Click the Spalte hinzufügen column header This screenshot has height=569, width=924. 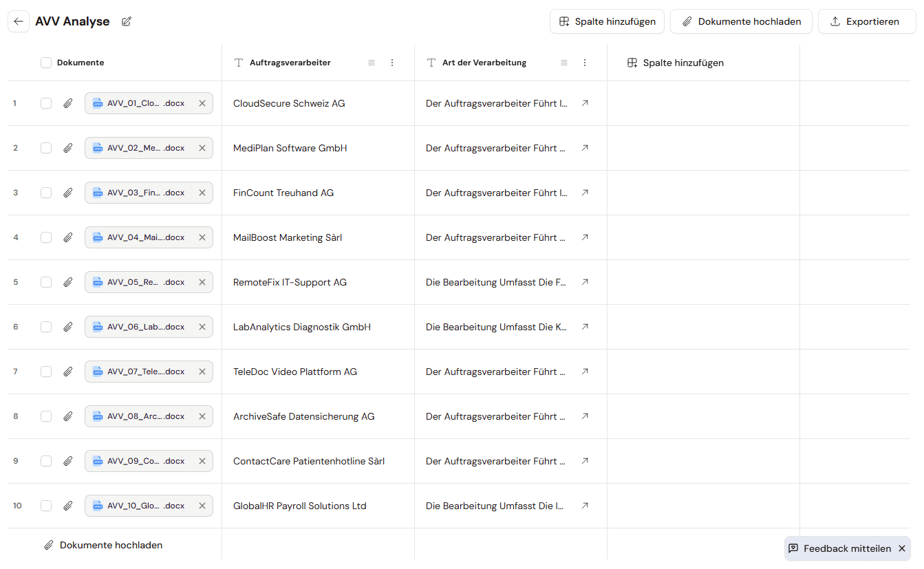(676, 63)
